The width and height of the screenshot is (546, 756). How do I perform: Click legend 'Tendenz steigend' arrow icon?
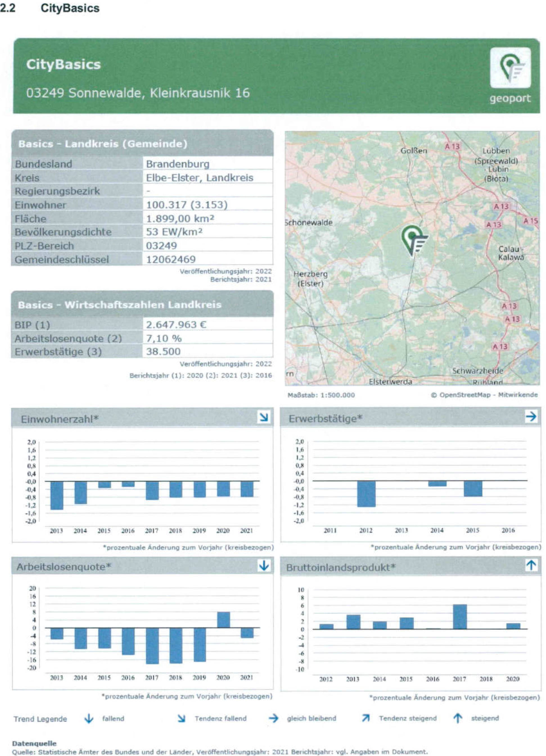(366, 718)
